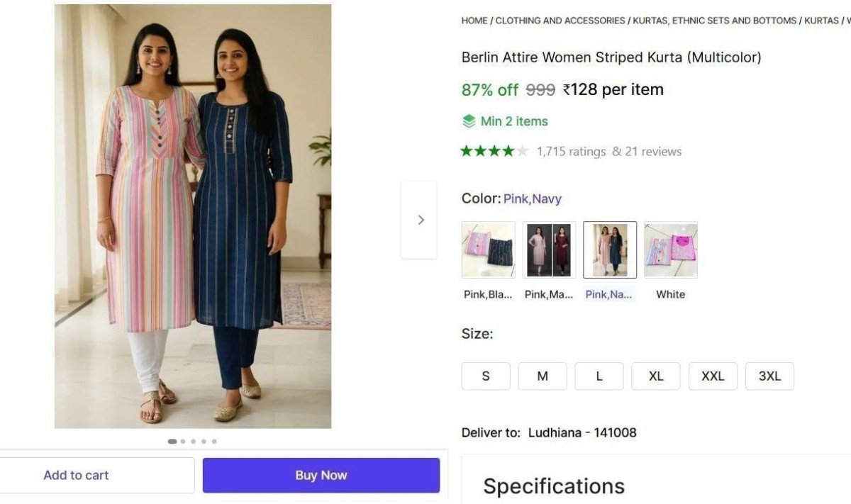Click the grey fifth star icon

pyautogui.click(x=521, y=151)
